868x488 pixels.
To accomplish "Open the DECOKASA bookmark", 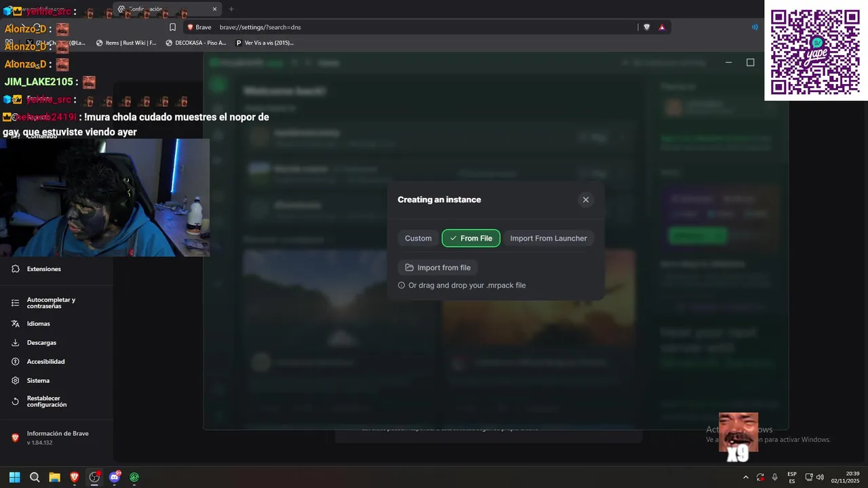I will click(x=196, y=43).
